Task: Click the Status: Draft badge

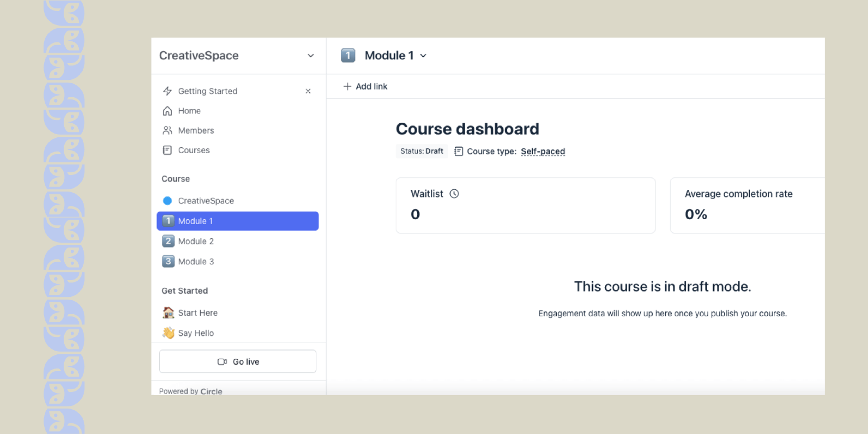Action: pyautogui.click(x=422, y=151)
